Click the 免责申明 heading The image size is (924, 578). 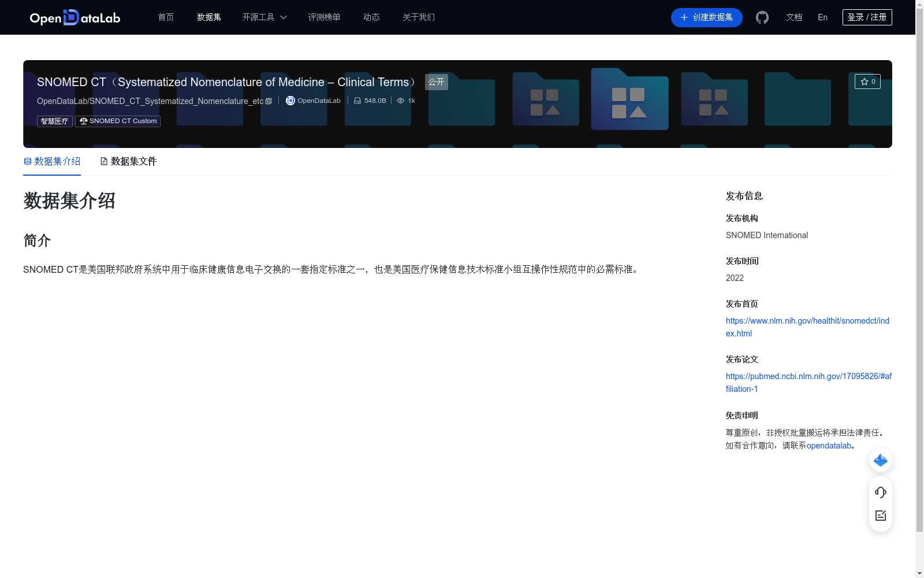[x=742, y=416]
